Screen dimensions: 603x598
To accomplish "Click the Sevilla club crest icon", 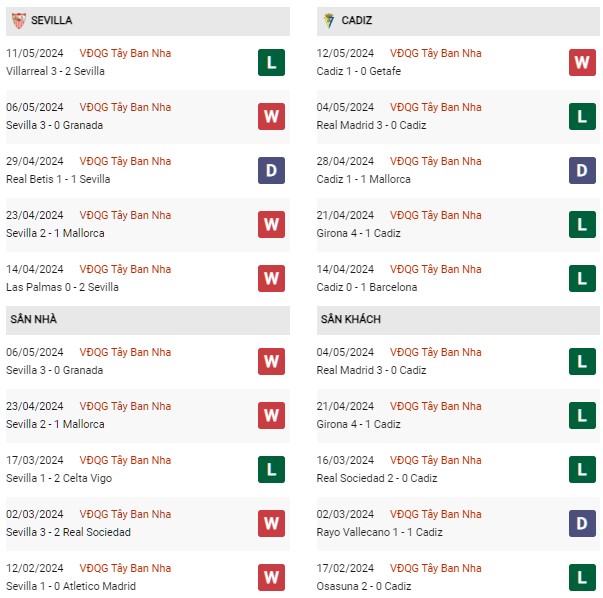I will click(x=18, y=20).
